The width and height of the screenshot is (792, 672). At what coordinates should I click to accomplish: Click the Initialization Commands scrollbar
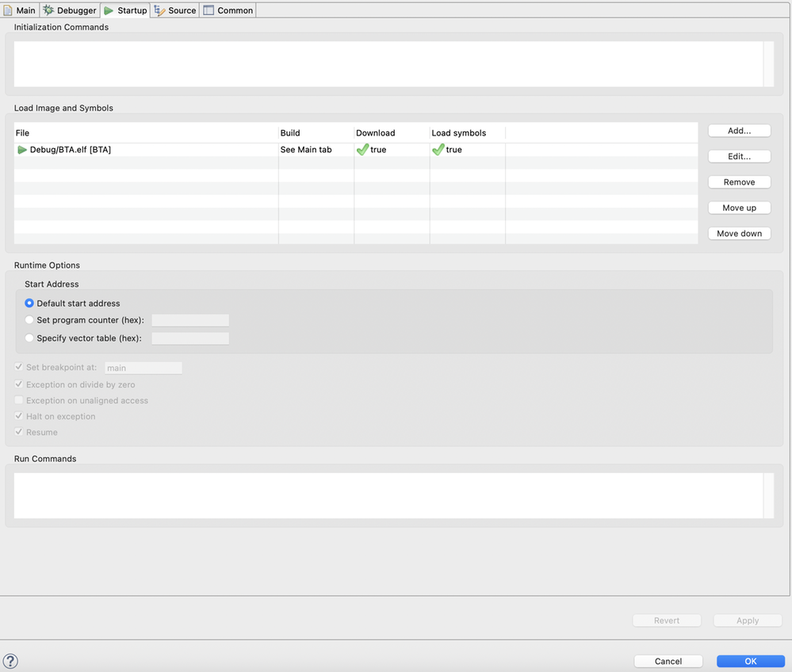coord(769,64)
